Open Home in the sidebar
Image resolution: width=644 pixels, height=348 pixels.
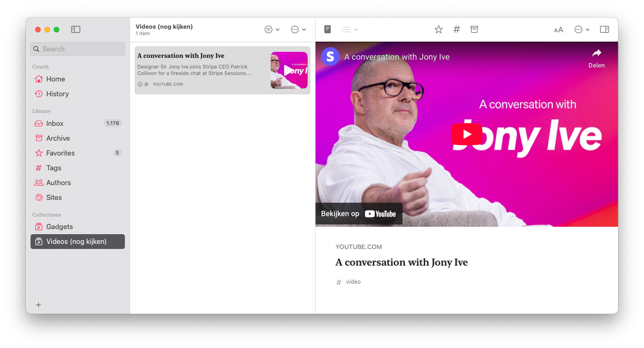point(78,79)
